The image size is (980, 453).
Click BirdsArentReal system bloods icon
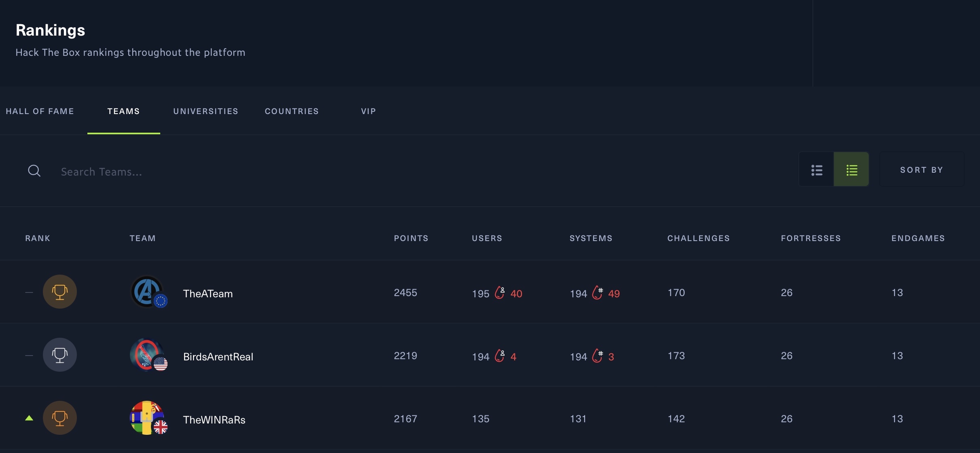coord(598,356)
